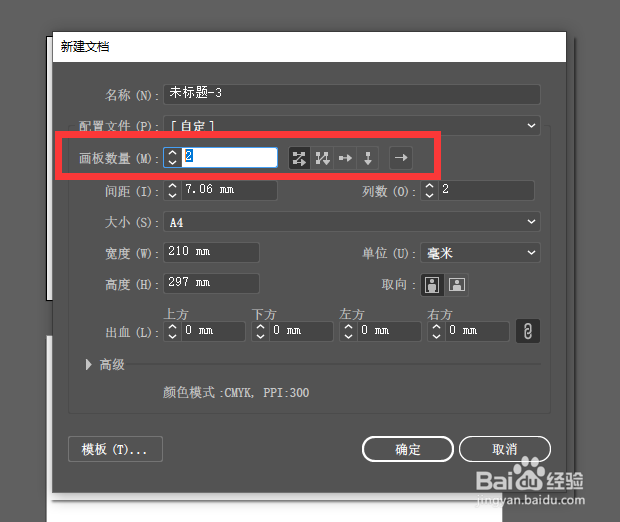Expand the 高级 advanced section
Screen dimensions: 620x522
pyautogui.click(x=89, y=365)
